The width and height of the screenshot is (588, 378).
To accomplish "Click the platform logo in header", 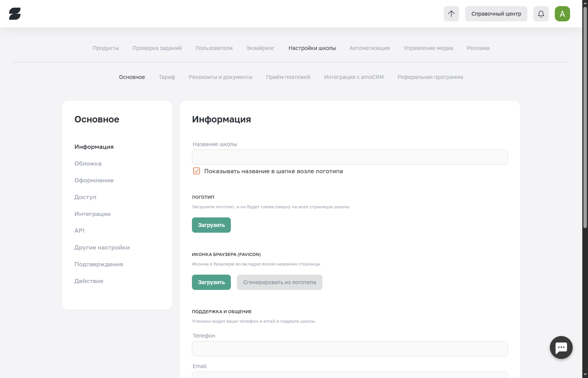I will coord(15,14).
